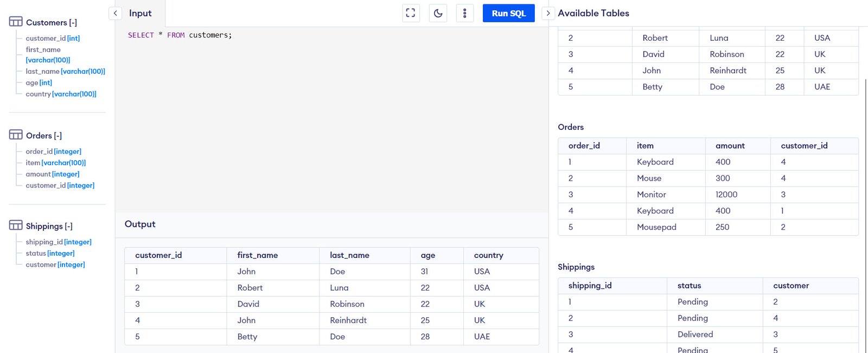Collapse the Shippings [-] schema tree

49,226
